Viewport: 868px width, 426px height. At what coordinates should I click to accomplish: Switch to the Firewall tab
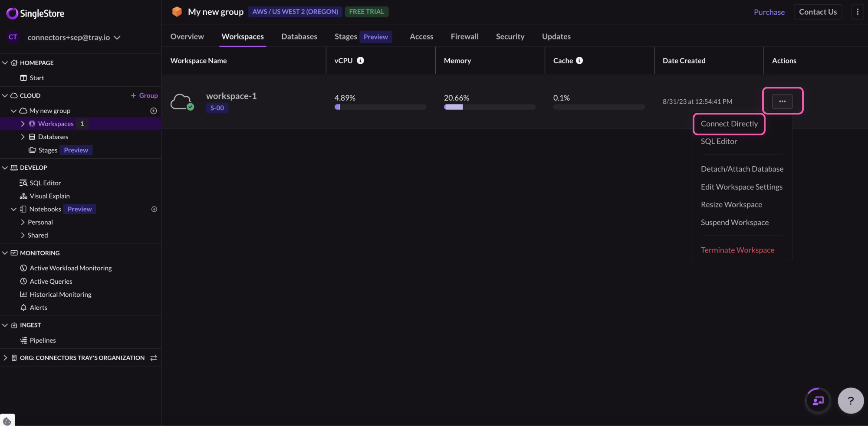click(464, 36)
